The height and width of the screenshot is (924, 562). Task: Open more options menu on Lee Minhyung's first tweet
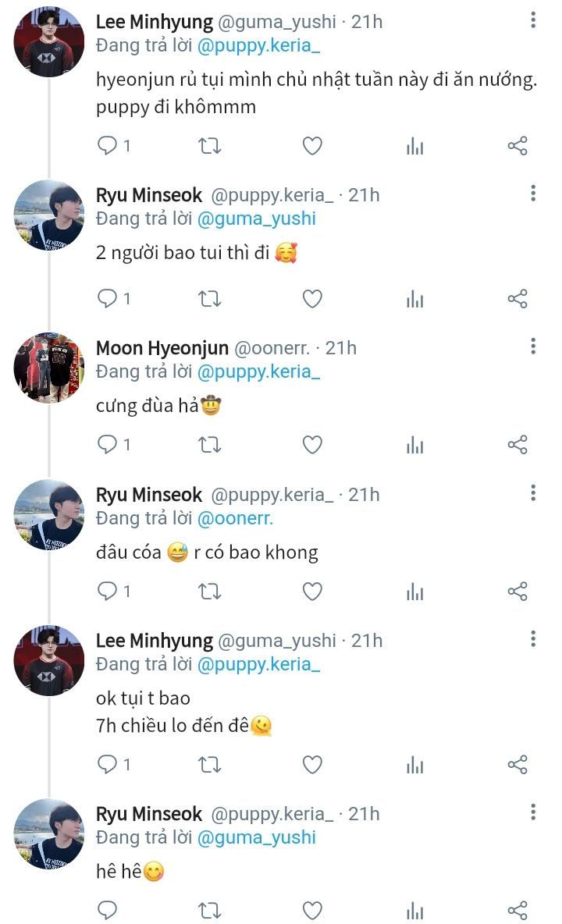533,20
